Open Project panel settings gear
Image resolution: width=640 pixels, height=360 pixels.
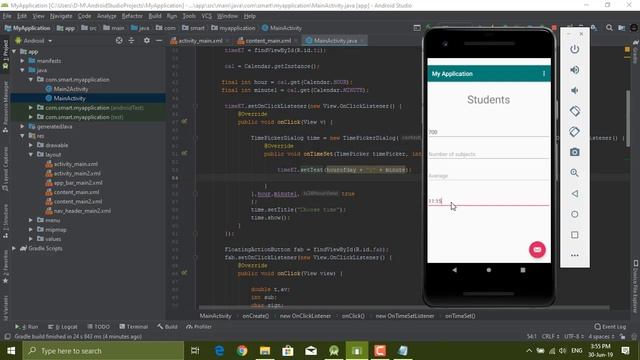click(147, 40)
